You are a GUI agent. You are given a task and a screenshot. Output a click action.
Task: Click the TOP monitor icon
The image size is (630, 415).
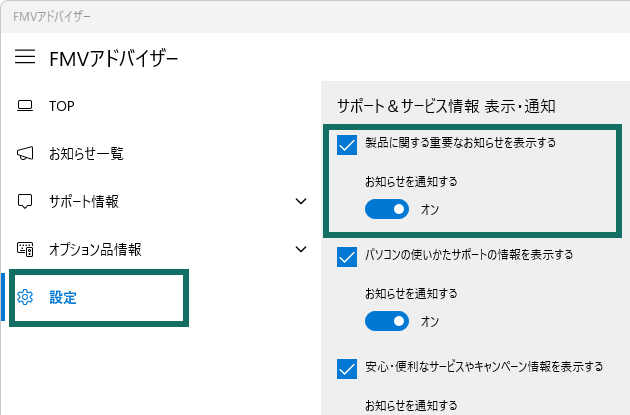(26, 105)
